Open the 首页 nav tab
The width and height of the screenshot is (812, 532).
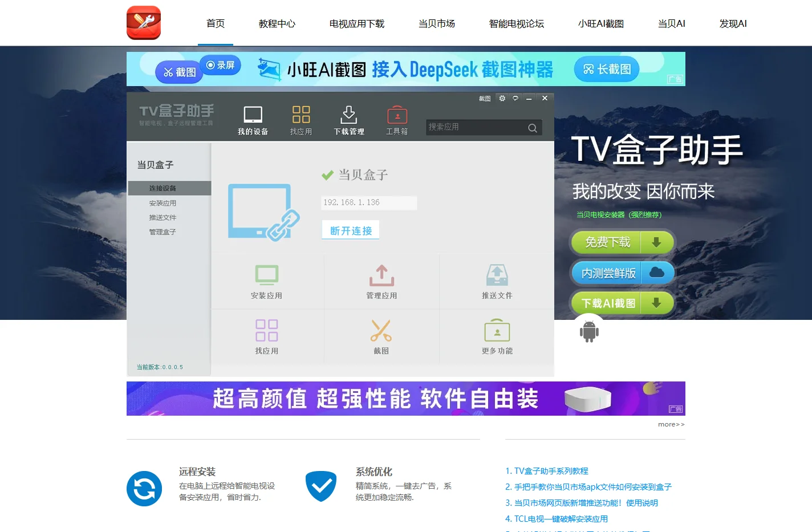coord(216,23)
